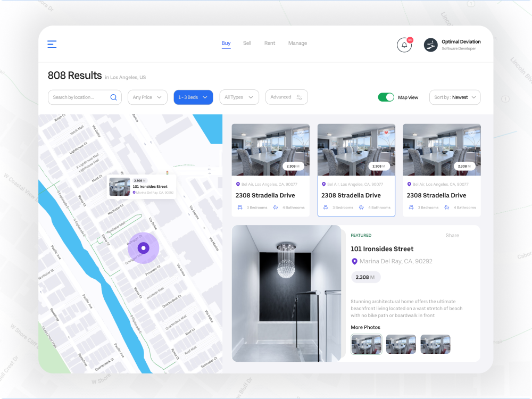
Task: Open the 2.308 M price badge on Ironsides listing
Action: [x=365, y=277]
